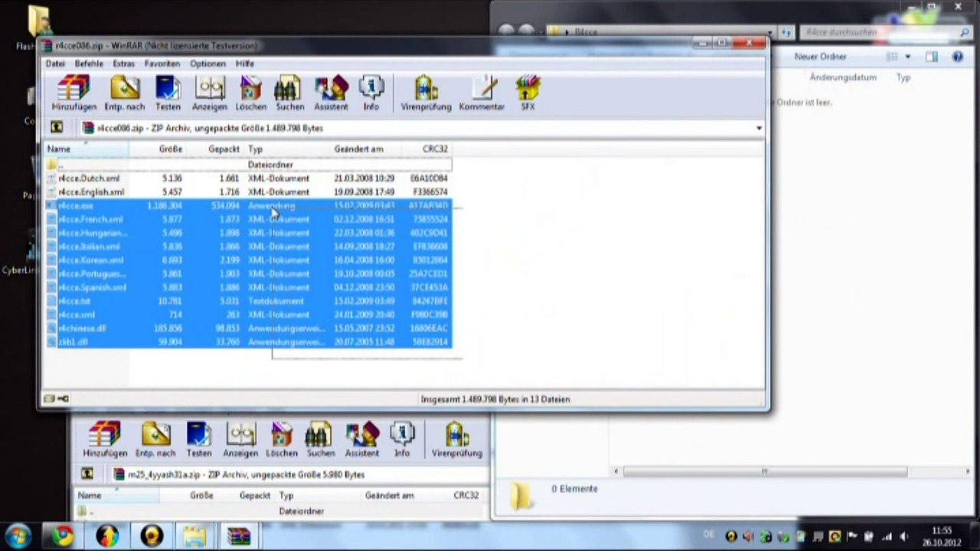The width and height of the screenshot is (980, 551).
Task: Click the SFX toolbar icon
Action: 528,93
